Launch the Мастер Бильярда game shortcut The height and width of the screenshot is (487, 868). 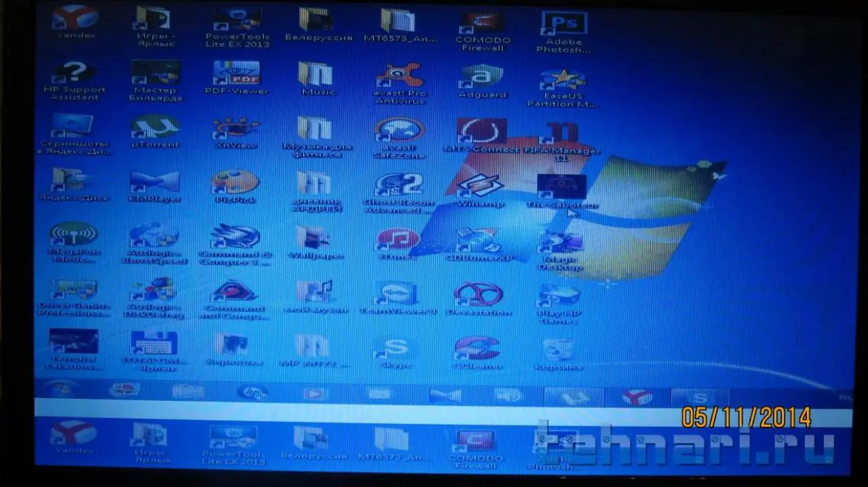(x=155, y=81)
